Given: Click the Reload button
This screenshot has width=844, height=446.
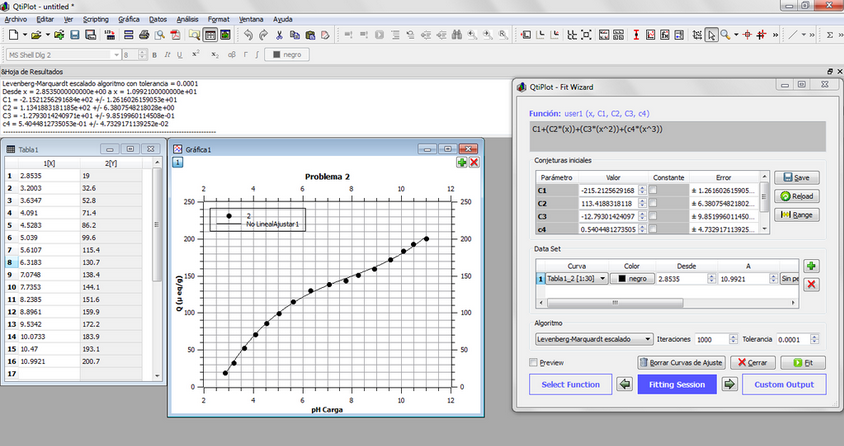Looking at the screenshot, I should pos(797,196).
